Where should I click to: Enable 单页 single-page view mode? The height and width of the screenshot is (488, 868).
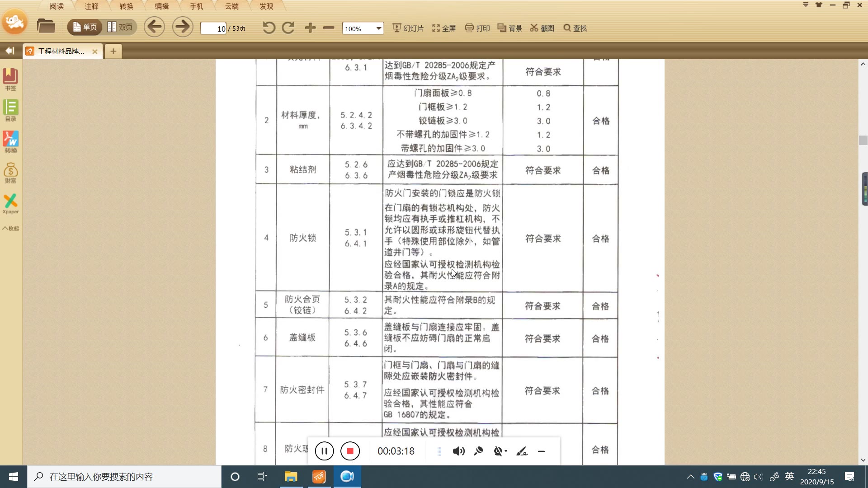click(x=84, y=27)
